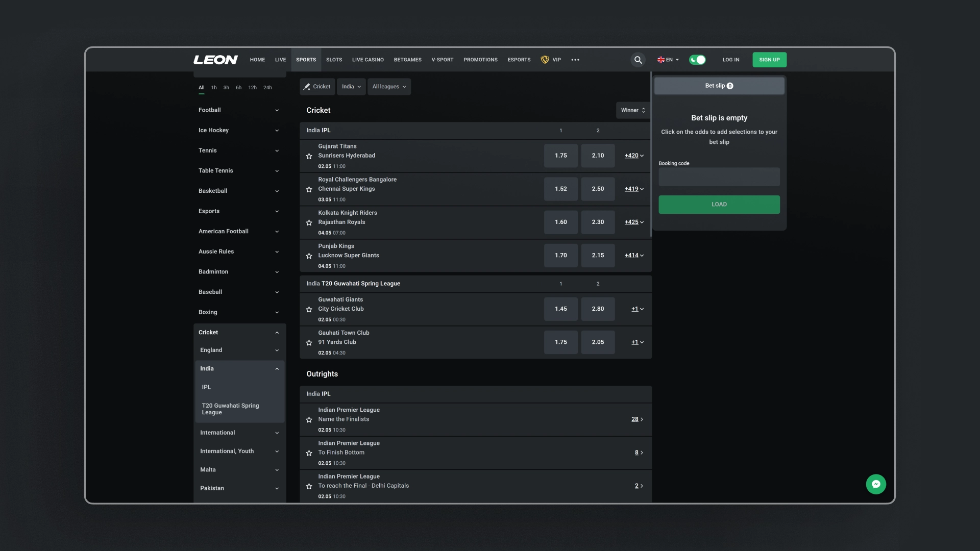This screenshot has height=551, width=980.
Task: Click the LOAD booking code button
Action: point(719,205)
